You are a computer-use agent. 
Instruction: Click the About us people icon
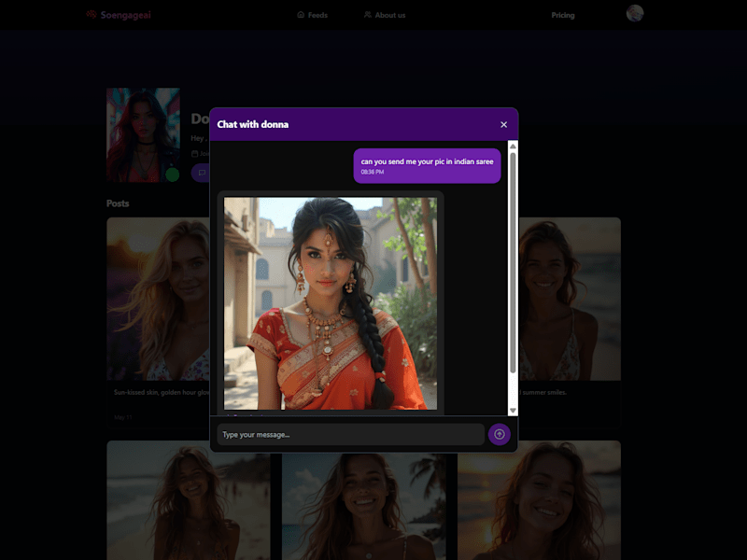367,15
